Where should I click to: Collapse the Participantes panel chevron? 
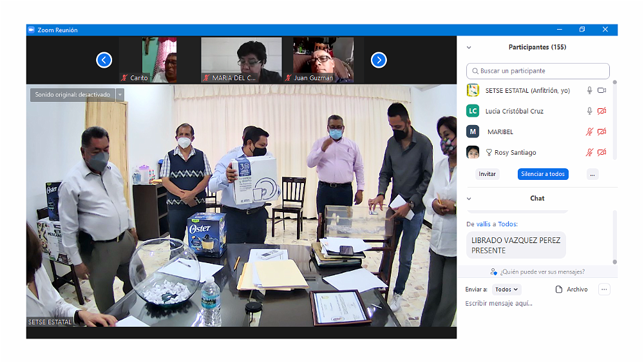pos(469,47)
